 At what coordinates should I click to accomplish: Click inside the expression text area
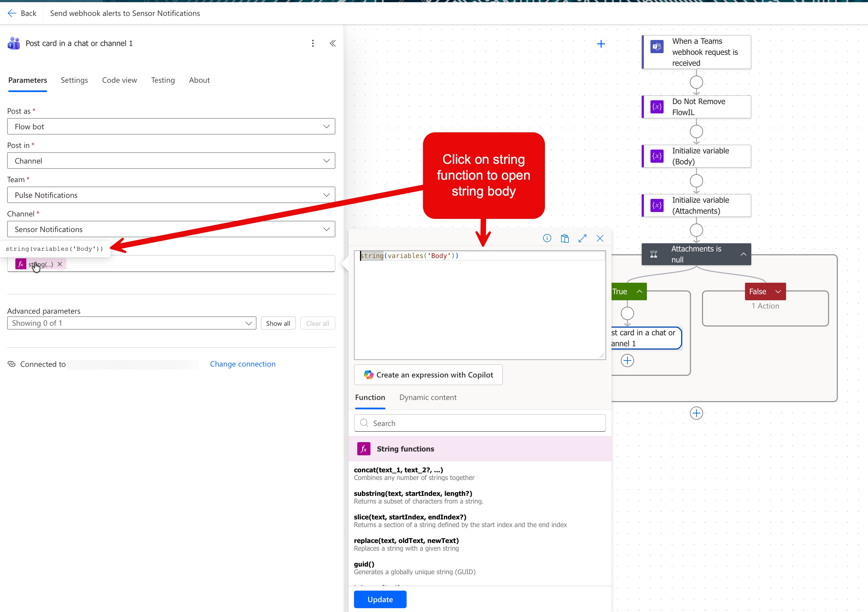480,305
